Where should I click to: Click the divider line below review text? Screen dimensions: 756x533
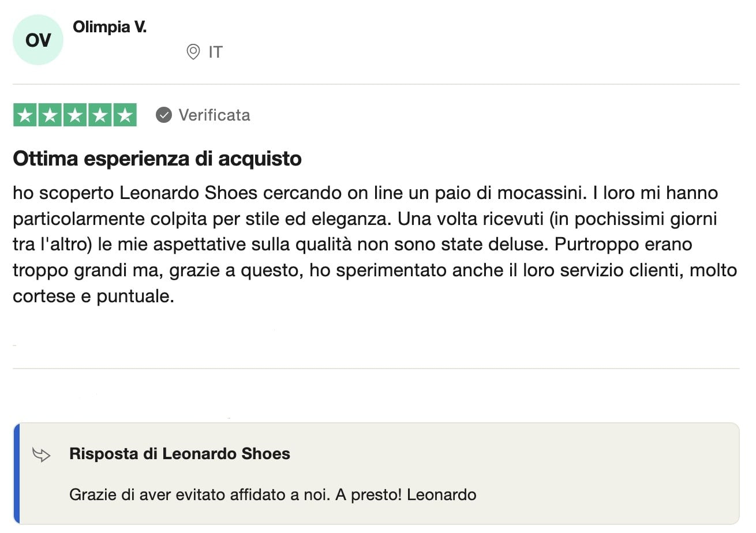(376, 369)
